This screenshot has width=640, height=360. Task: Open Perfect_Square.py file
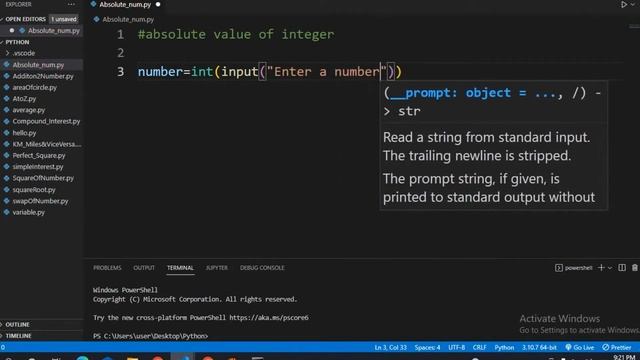38,156
